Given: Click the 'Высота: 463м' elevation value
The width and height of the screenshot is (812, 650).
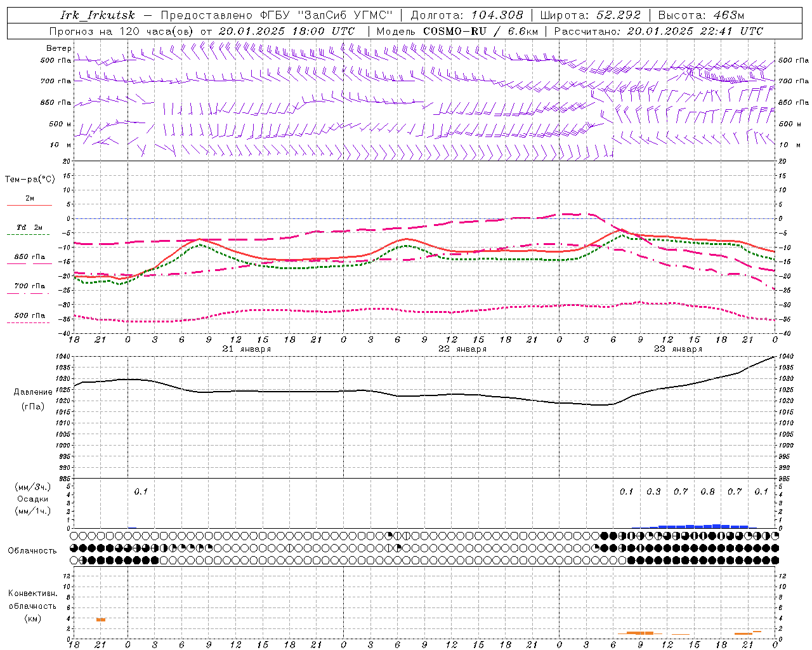Looking at the screenshot, I should [701, 15].
